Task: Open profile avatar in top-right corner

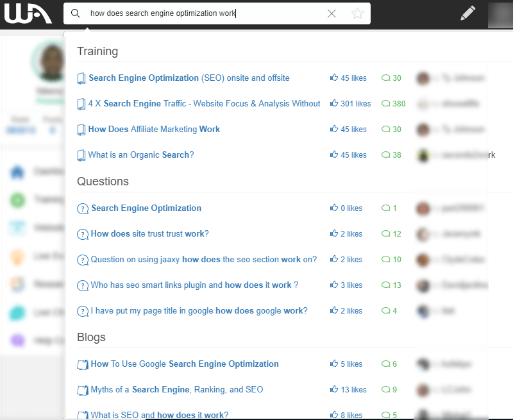Action: pos(500,14)
